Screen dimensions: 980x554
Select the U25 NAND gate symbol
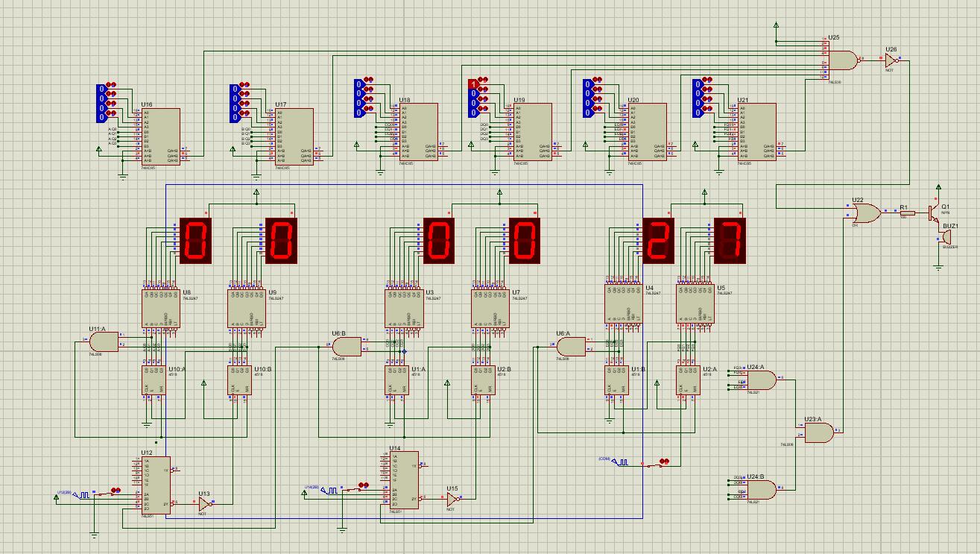843,60
